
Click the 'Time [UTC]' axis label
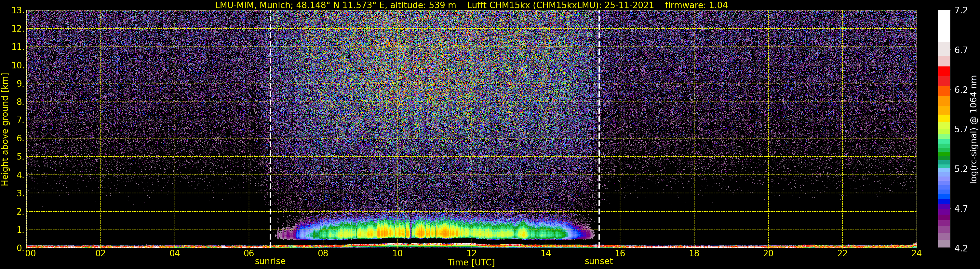click(471, 262)
